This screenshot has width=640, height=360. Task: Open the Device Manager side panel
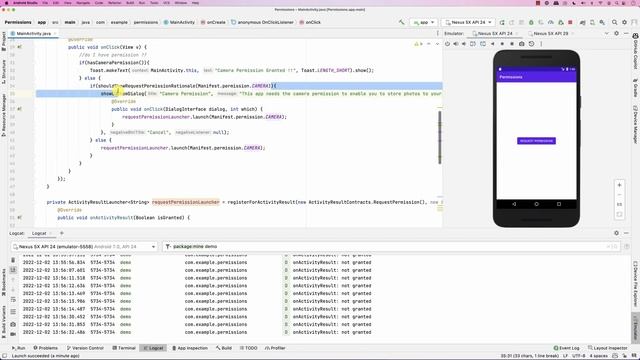(x=636, y=125)
